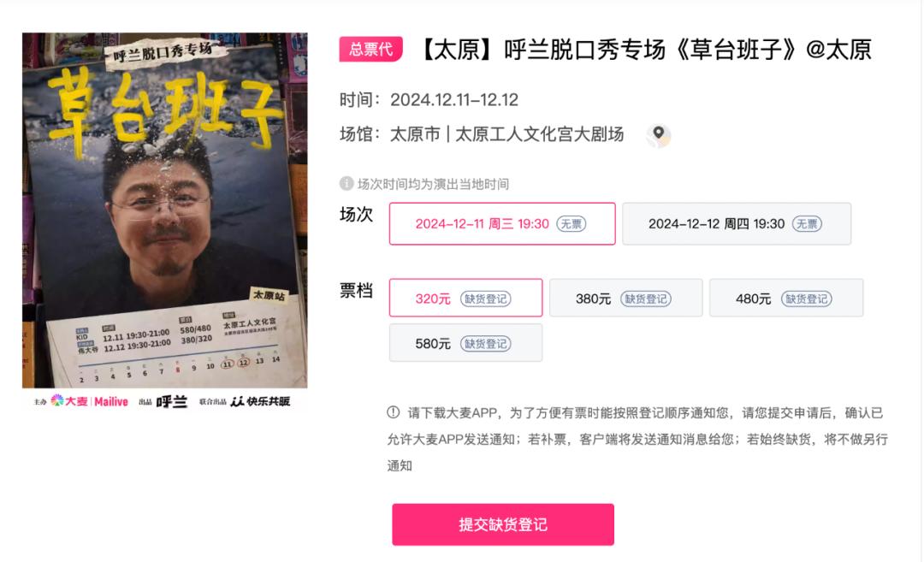Select the 2024-12-11 周三 19:30 session

pos(502,224)
